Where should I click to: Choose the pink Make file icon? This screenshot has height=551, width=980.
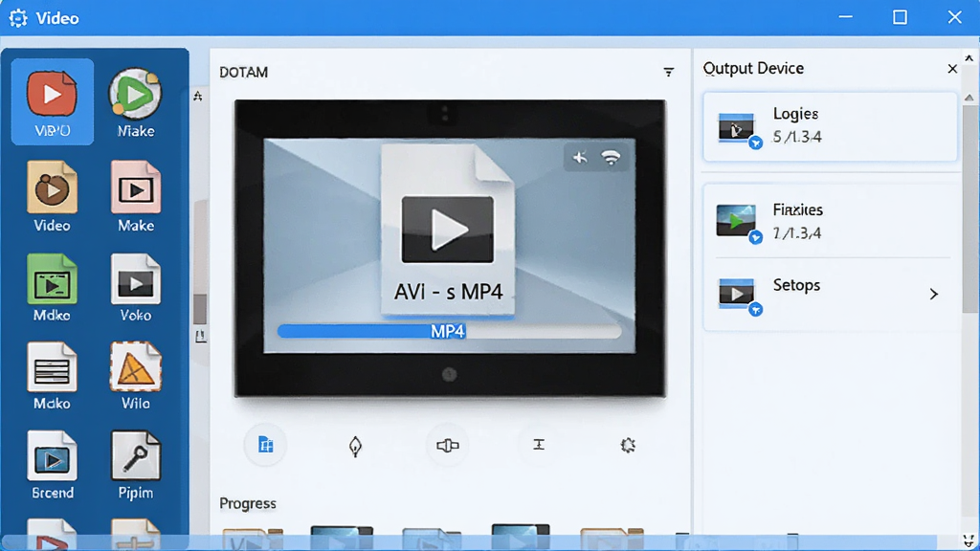[136, 187]
